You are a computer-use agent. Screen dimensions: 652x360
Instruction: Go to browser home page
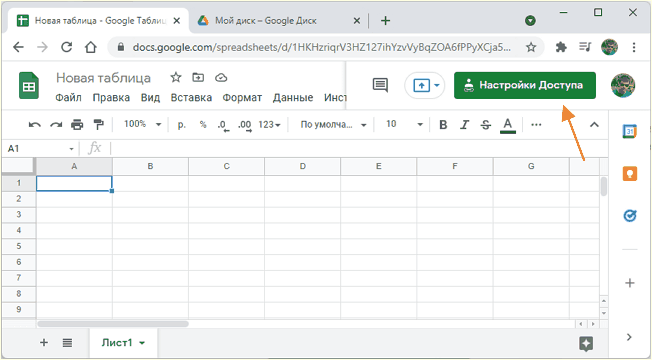point(91,47)
